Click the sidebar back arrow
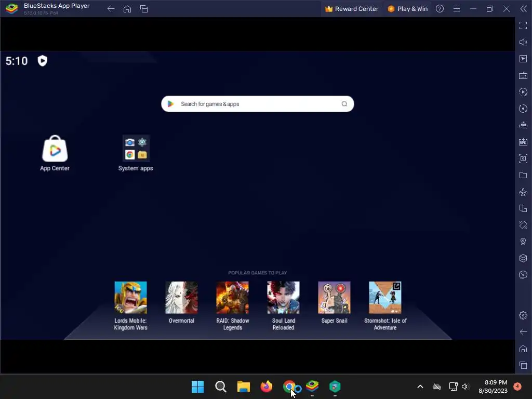The image size is (532, 399). click(x=523, y=332)
